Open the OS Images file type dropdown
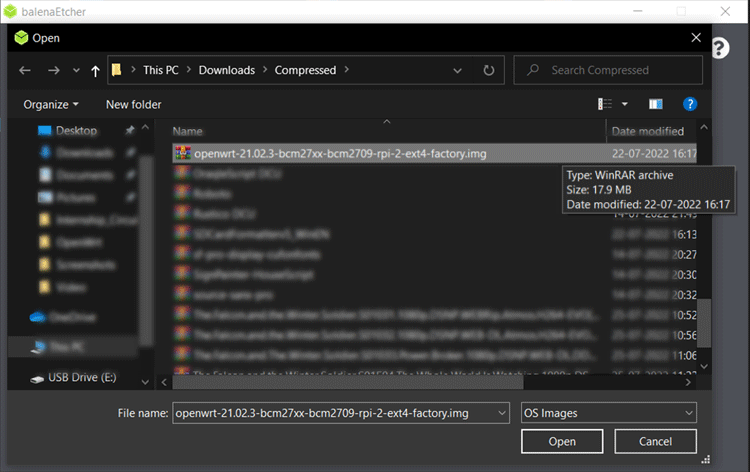 [608, 413]
